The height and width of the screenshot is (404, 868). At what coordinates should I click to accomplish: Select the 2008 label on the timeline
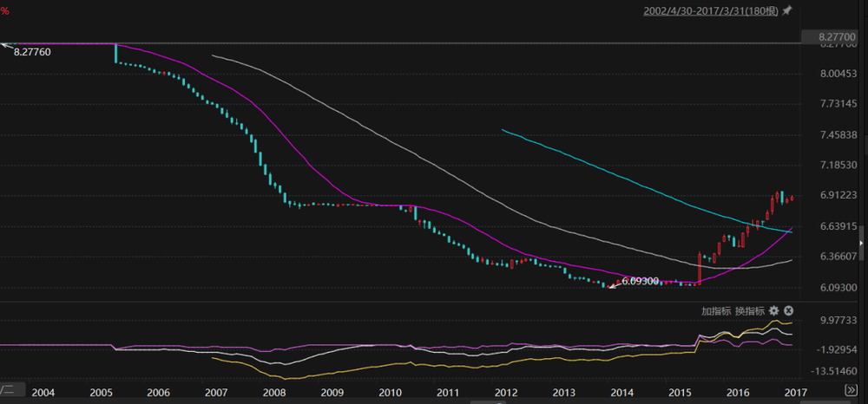[x=273, y=393]
